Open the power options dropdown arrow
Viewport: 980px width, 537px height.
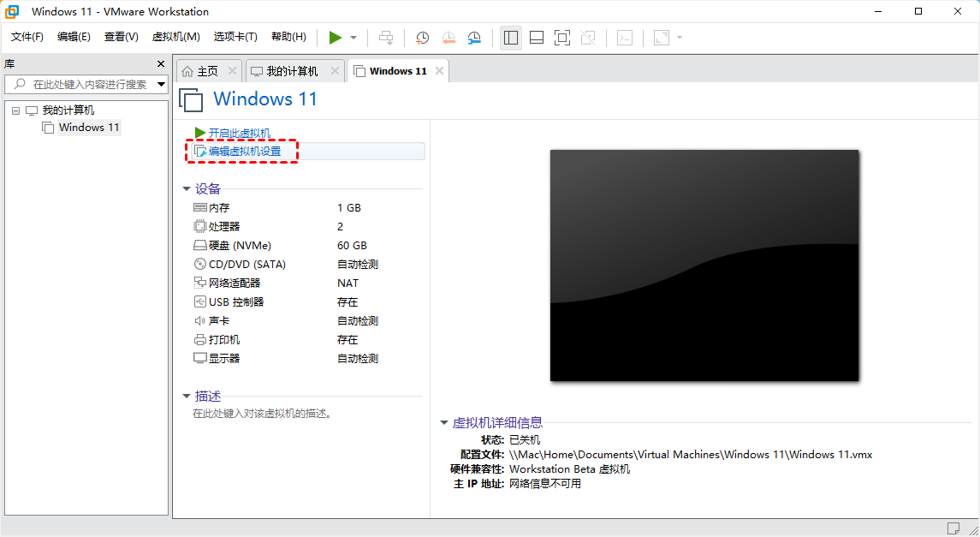pos(353,38)
